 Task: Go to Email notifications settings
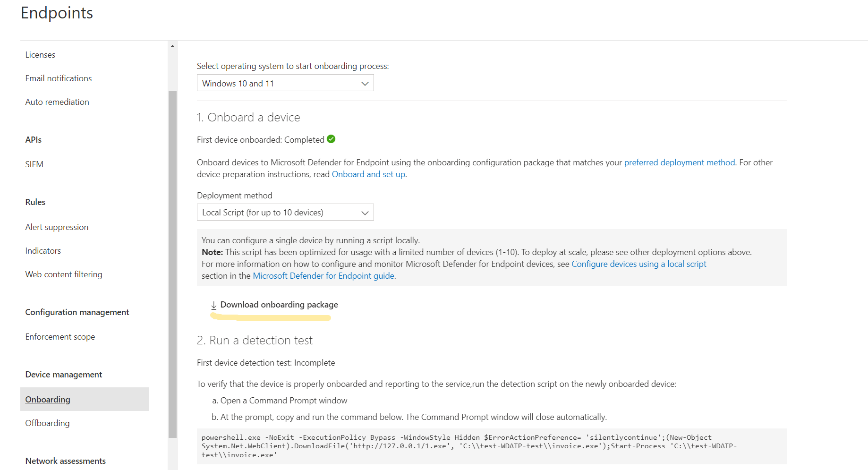pyautogui.click(x=59, y=78)
